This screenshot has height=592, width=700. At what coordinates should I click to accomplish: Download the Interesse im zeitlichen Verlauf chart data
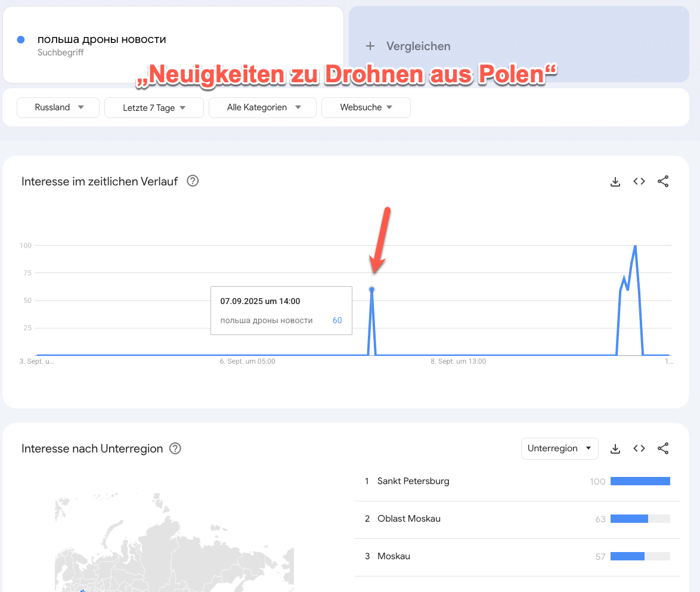click(615, 182)
